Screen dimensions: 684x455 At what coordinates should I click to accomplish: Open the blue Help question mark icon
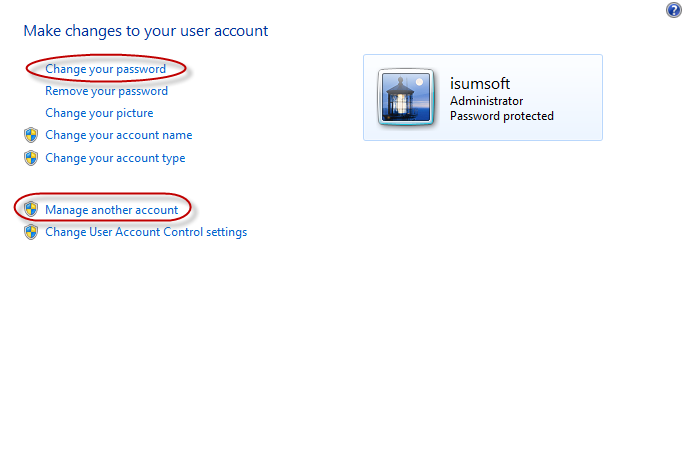tap(674, 10)
